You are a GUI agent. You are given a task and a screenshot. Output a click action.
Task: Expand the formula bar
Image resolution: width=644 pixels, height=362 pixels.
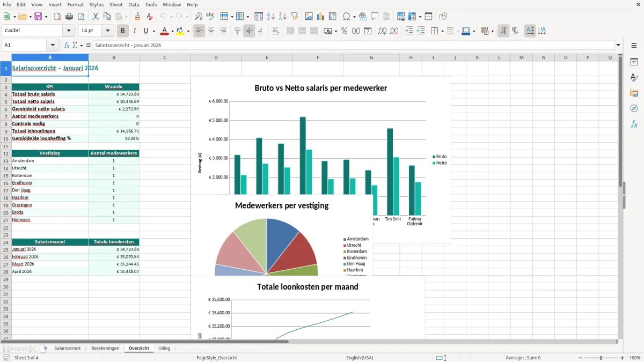pyautogui.click(x=618, y=45)
